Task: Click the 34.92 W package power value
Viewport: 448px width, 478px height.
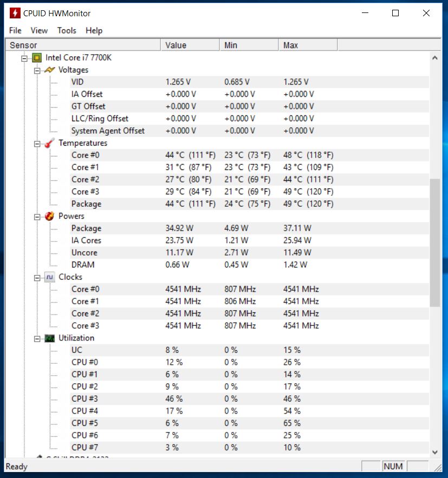Action: (179, 228)
